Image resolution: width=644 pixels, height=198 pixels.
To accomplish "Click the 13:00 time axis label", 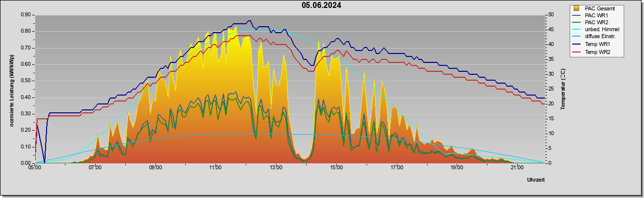I will (x=276, y=168).
